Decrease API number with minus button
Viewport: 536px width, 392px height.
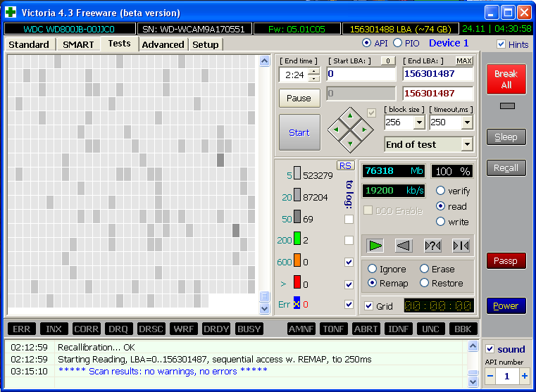click(490, 376)
